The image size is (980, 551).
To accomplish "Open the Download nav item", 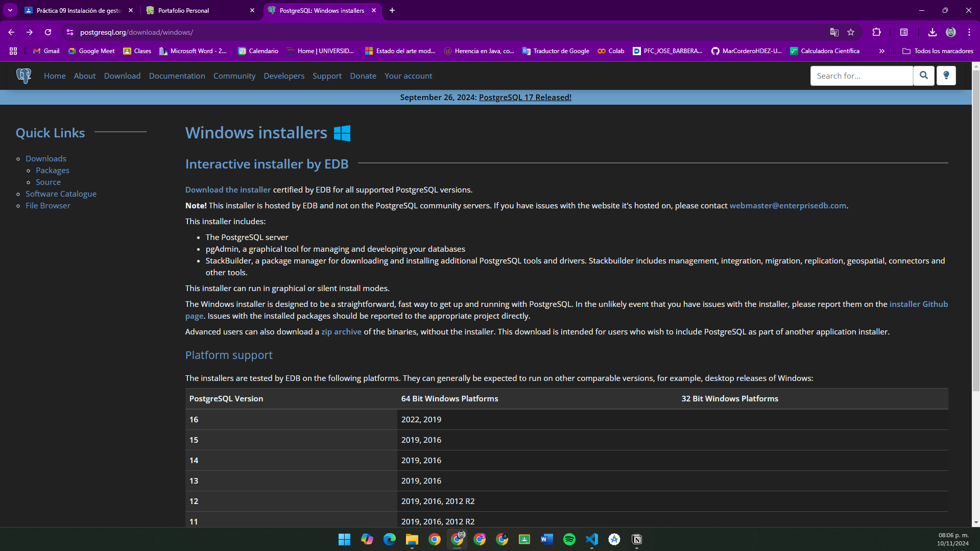I will tap(122, 76).
